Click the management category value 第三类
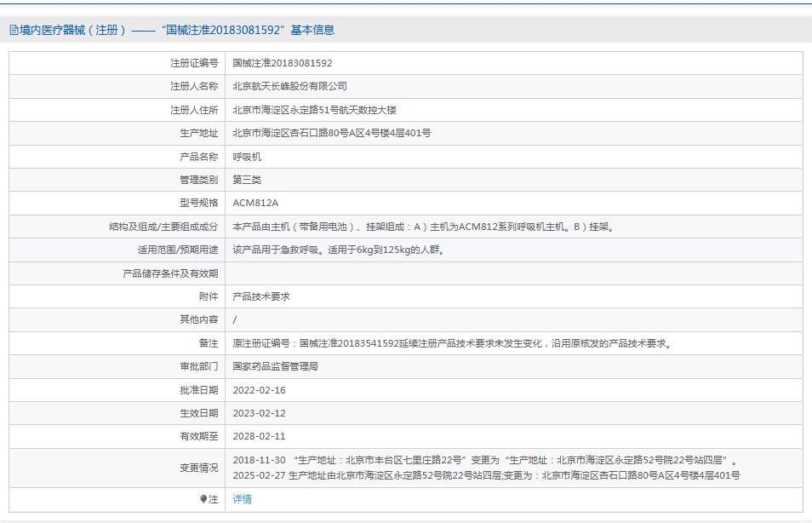812x523 pixels. pyautogui.click(x=247, y=180)
